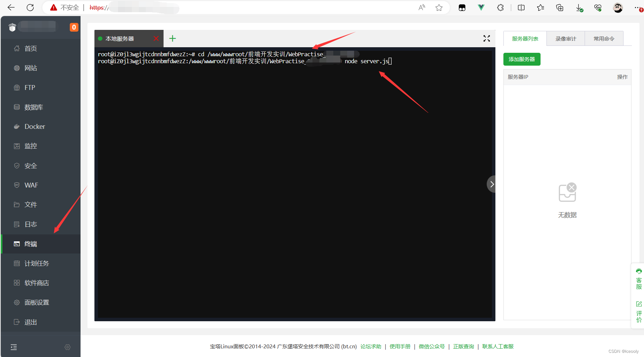
Task: Click inside the terminal command area
Action: [x=295, y=184]
